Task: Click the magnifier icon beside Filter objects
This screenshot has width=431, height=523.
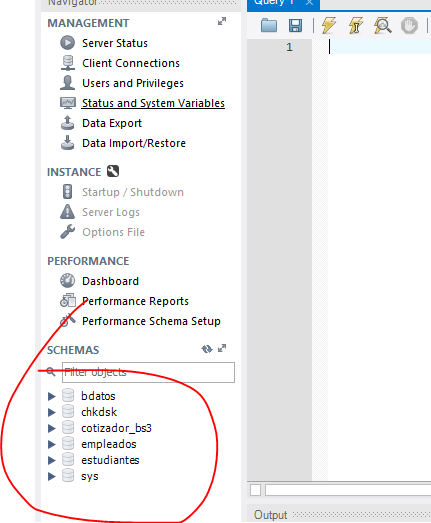Action: (x=51, y=372)
